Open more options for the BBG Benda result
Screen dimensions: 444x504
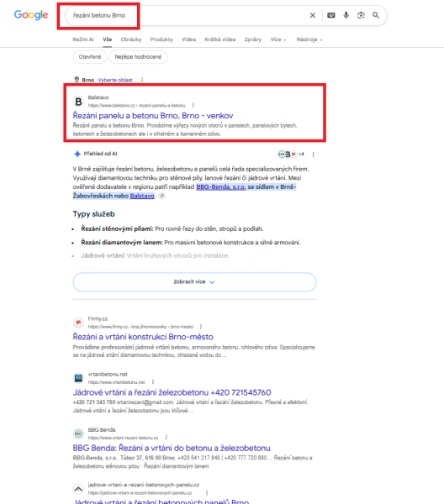coord(166,438)
